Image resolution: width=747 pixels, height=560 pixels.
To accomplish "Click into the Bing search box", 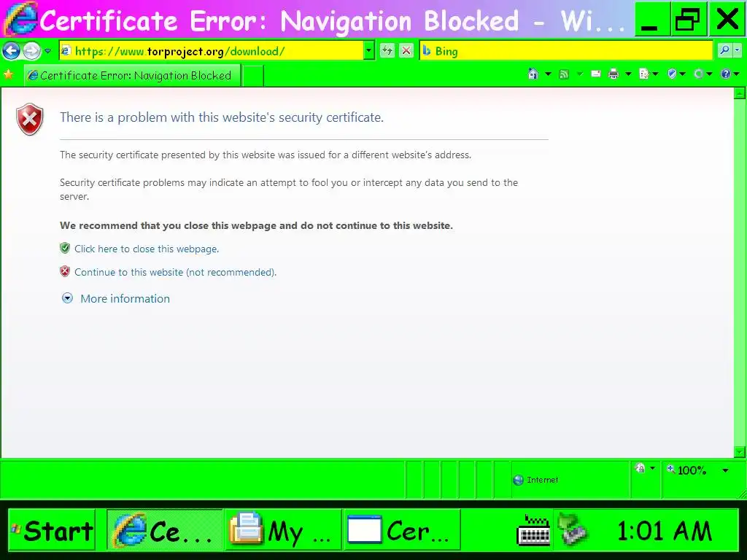I will coord(566,51).
